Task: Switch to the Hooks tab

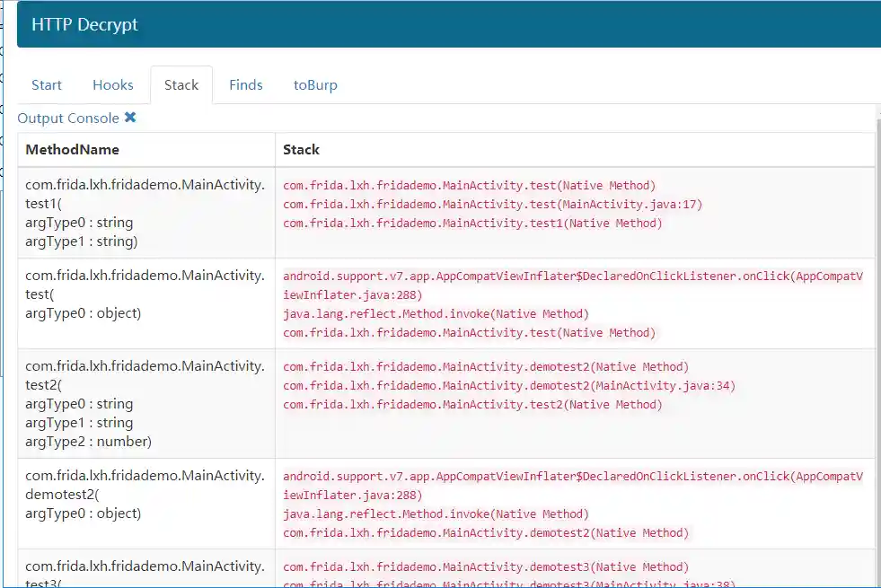Action: 113,85
